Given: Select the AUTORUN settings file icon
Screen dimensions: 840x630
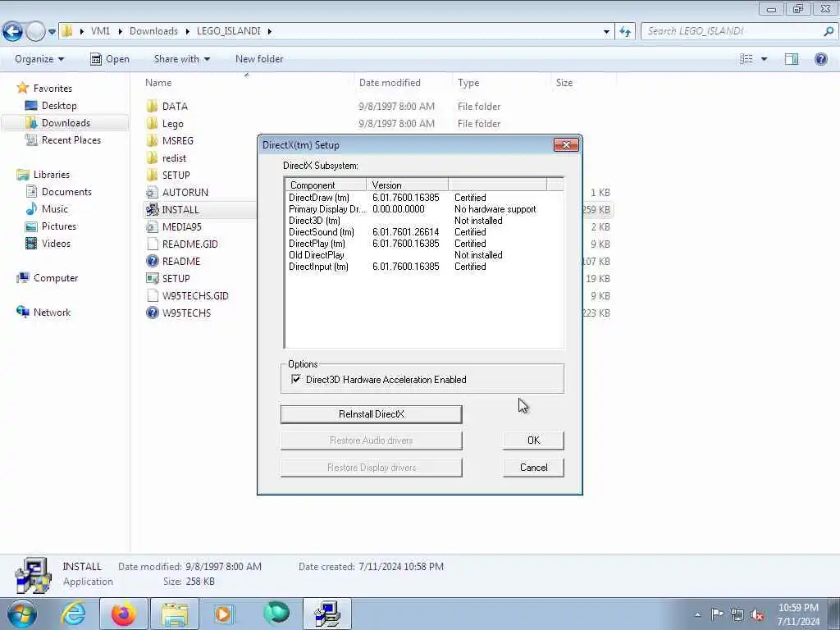Looking at the screenshot, I should tap(152, 192).
